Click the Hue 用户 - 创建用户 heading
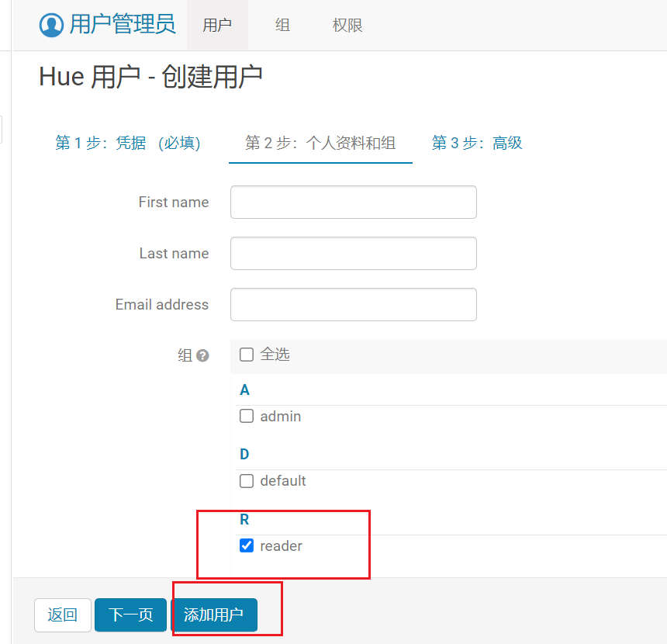The image size is (667, 644). [x=150, y=77]
